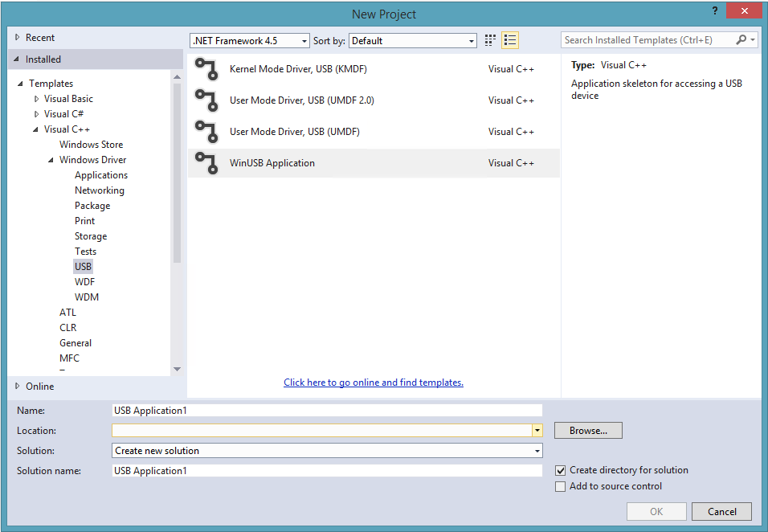Expand the Visual Basic tree node
The height and width of the screenshot is (532, 768).
click(x=35, y=98)
